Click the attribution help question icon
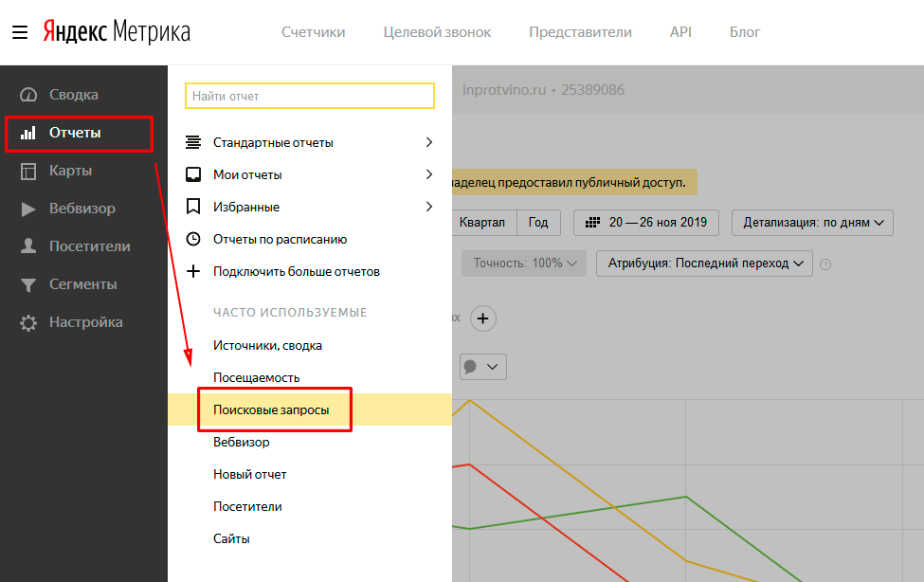 [x=825, y=264]
